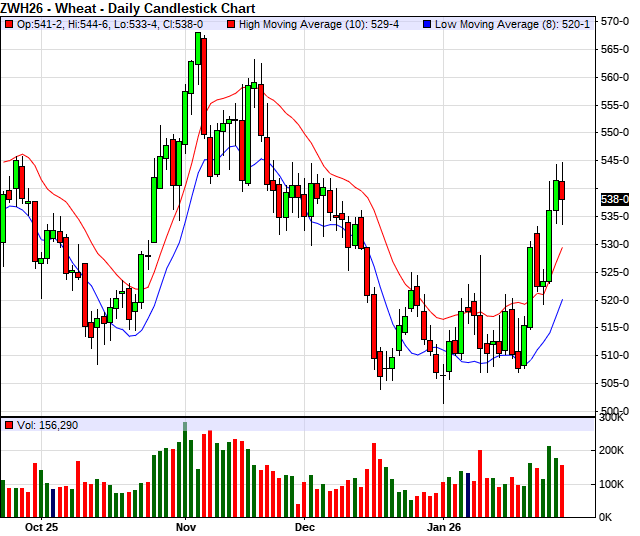Click the Oct 25 date label
This screenshot has height=536, width=640.
pos(42,526)
